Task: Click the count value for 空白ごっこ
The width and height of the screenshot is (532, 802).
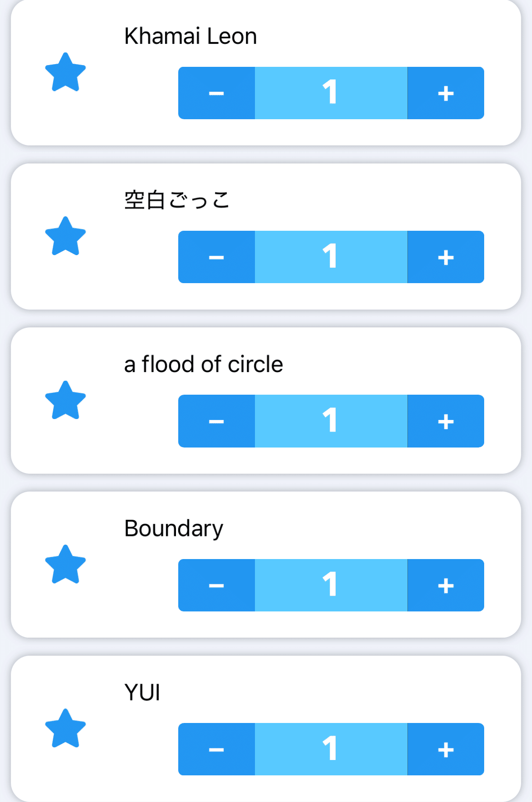Action: 331,257
